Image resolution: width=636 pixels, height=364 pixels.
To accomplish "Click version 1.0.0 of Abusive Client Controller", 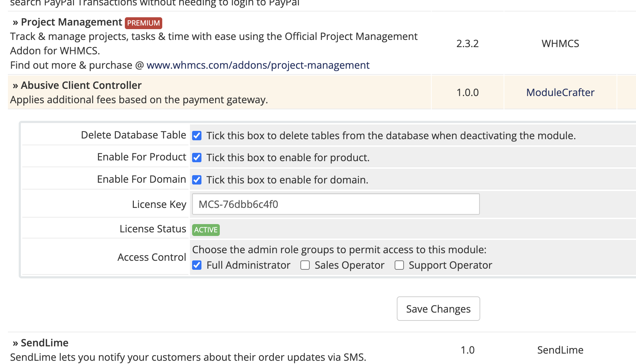I will (x=467, y=92).
